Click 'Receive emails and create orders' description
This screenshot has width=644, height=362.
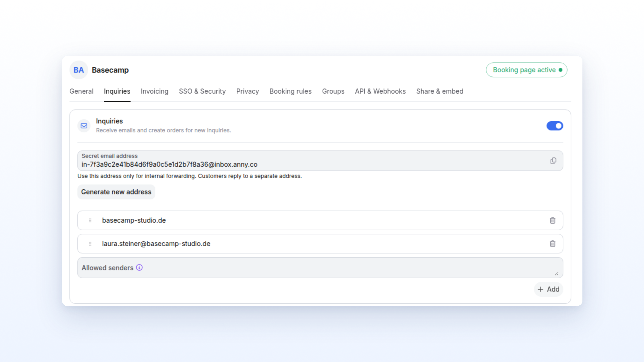(163, 130)
